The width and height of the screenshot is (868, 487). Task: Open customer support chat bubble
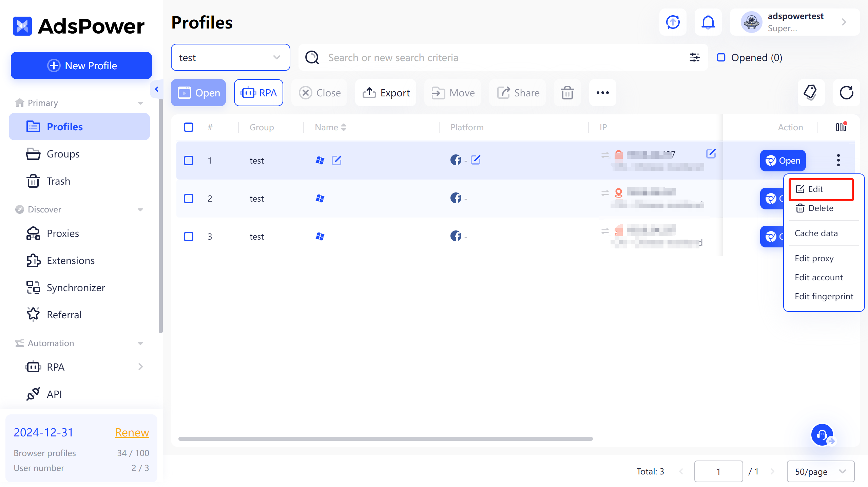(822, 435)
